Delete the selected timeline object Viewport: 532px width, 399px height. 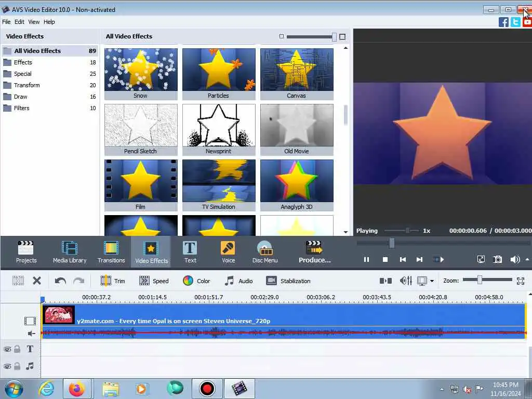[x=37, y=281]
